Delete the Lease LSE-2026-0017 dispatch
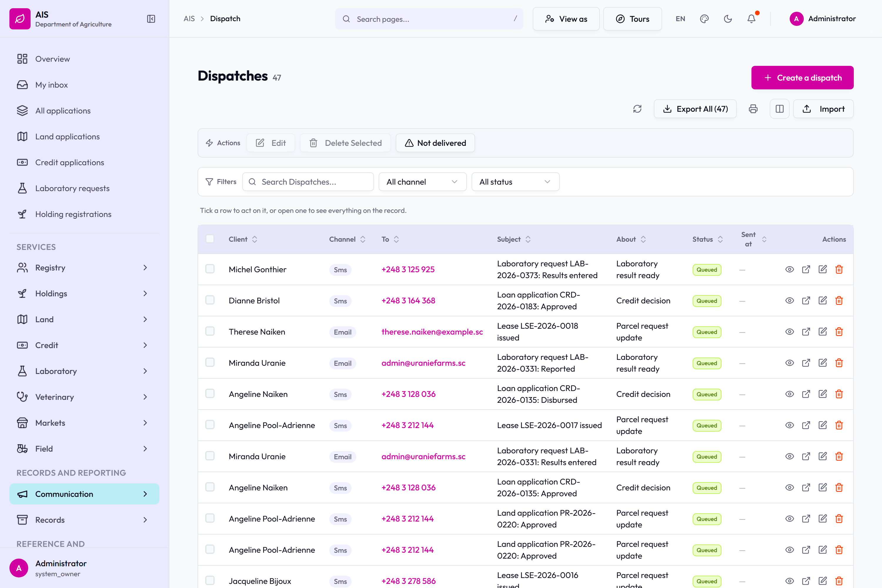Image resolution: width=882 pixels, height=588 pixels. [839, 425]
